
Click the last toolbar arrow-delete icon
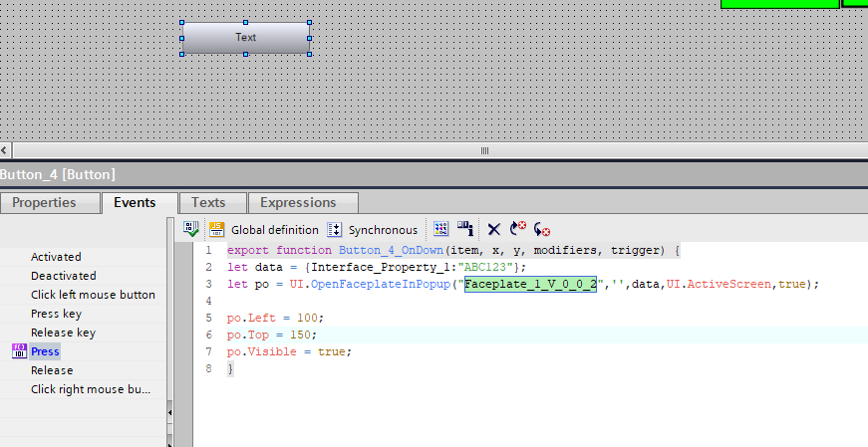(x=542, y=229)
